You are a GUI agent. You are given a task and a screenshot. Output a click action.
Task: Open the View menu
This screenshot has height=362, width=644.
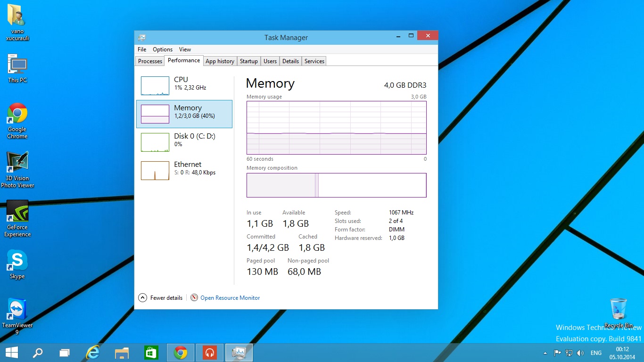185,49
